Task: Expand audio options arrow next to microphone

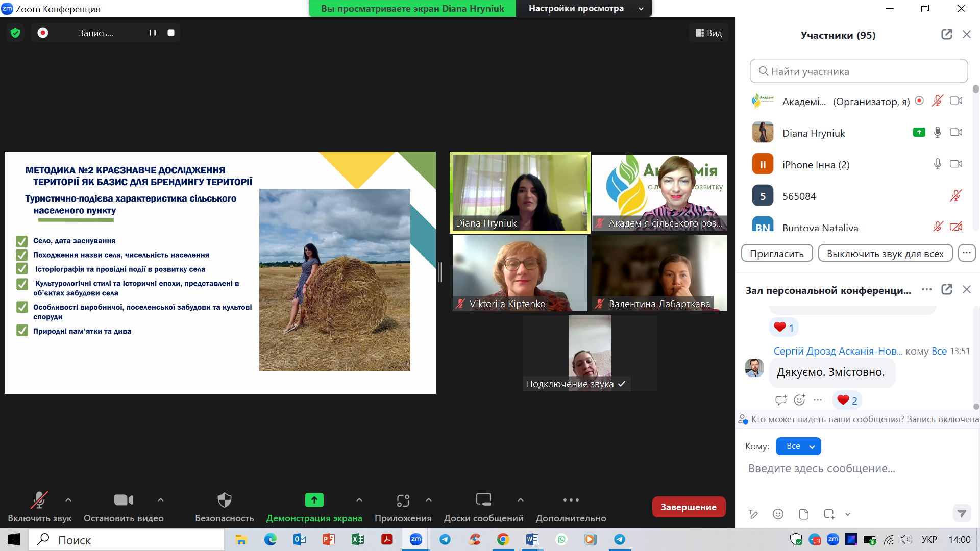Action: coord(68,500)
